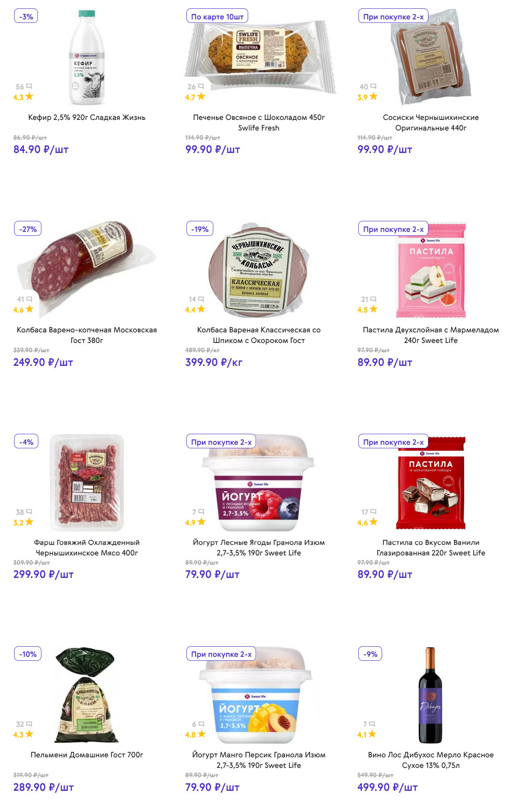Click the -9% badge on the Merlot wine
The image size is (532, 812).
click(x=370, y=654)
